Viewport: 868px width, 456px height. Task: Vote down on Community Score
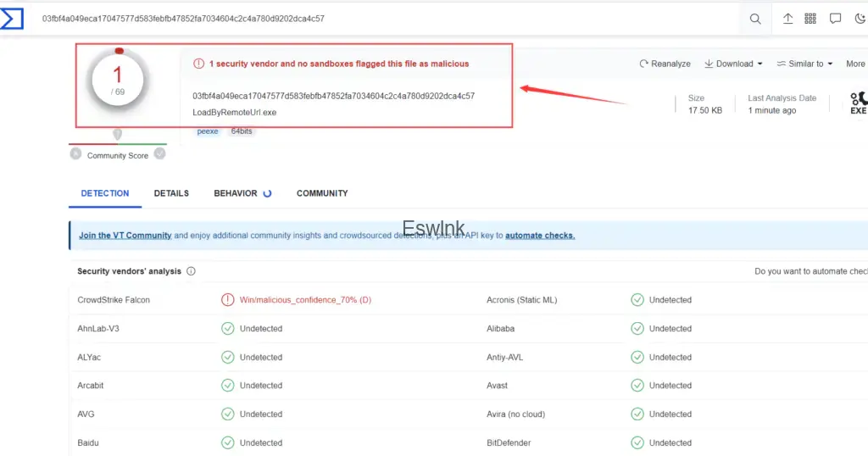click(75, 154)
